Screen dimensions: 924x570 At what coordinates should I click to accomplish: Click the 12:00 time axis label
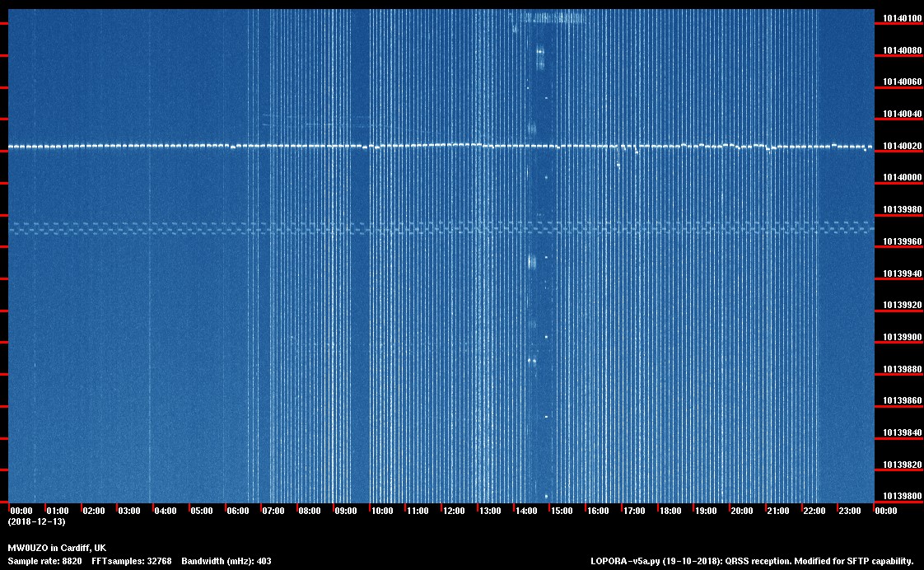(x=454, y=511)
